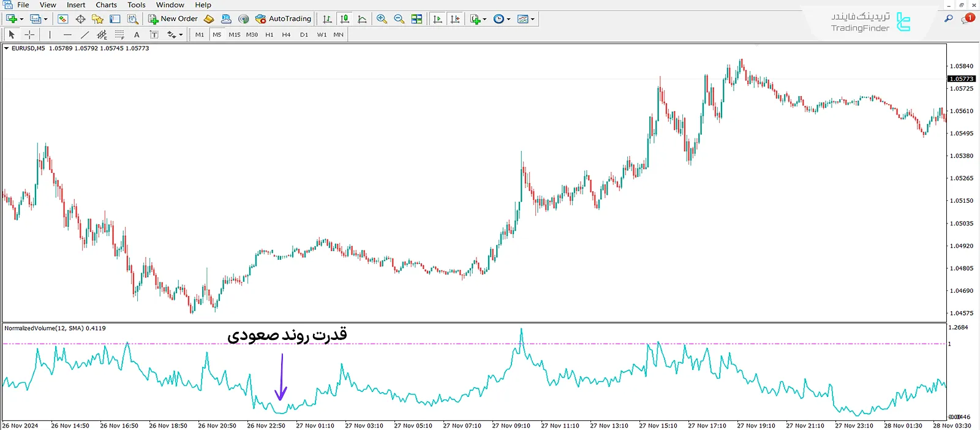Screen dimensions: 980x430
Task: Click the 27 Nov 09:10 time label
Action: click(511, 426)
